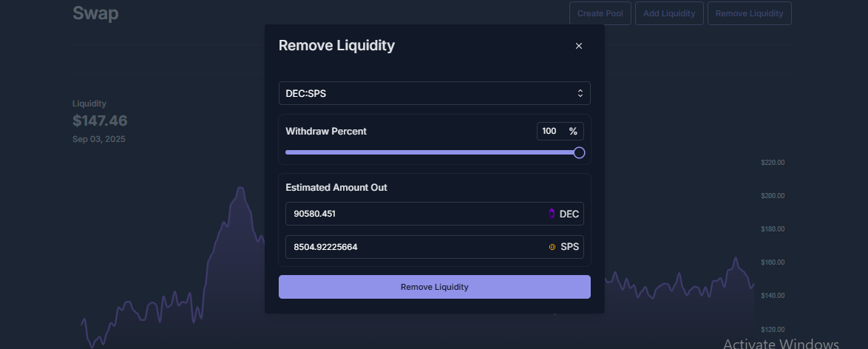Click the Sep 03, 2025 date label

(99, 139)
